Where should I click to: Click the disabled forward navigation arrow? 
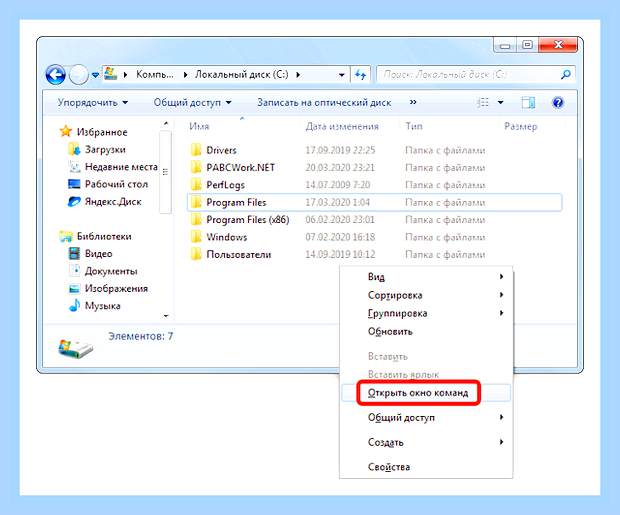[78, 74]
